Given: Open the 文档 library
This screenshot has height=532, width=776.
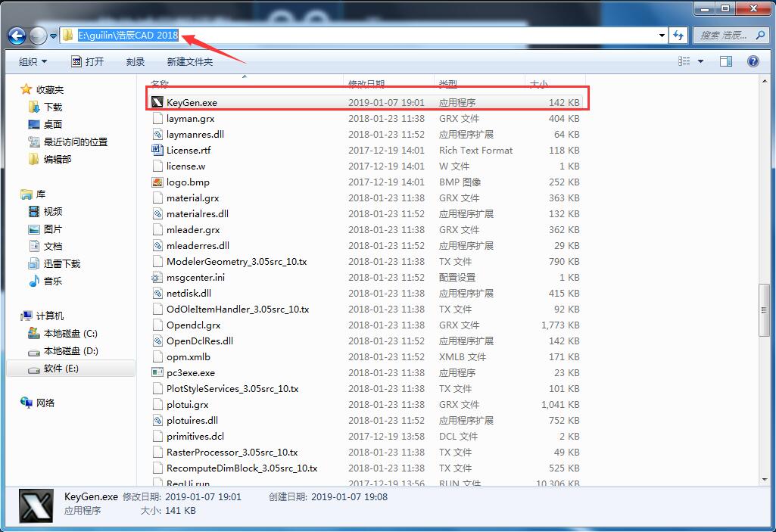Looking at the screenshot, I should tap(45, 246).
